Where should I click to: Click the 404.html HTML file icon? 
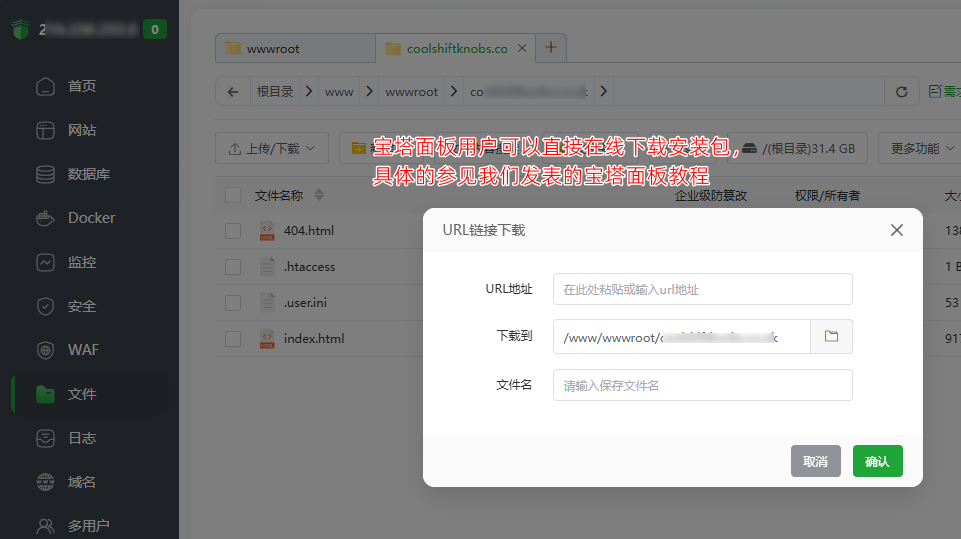pyautogui.click(x=267, y=231)
